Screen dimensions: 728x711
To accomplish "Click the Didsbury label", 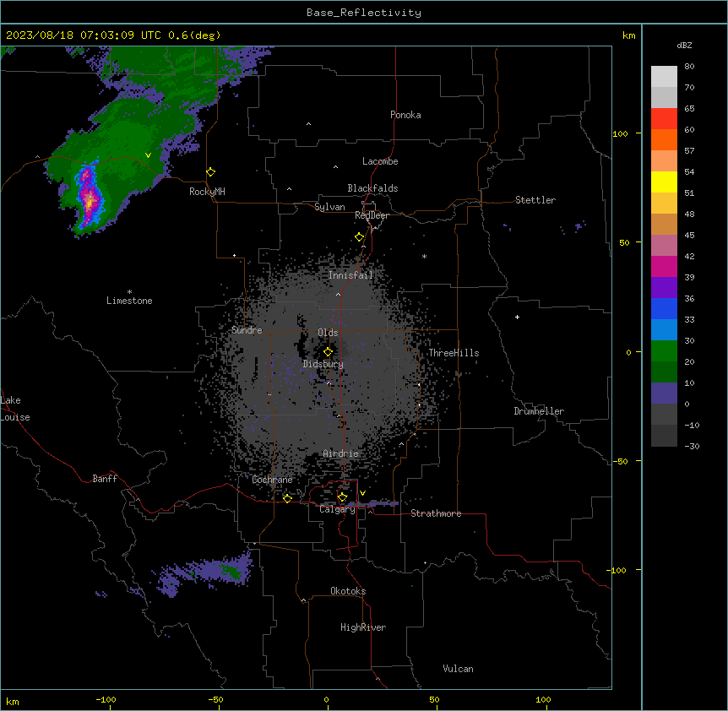I will point(323,364).
